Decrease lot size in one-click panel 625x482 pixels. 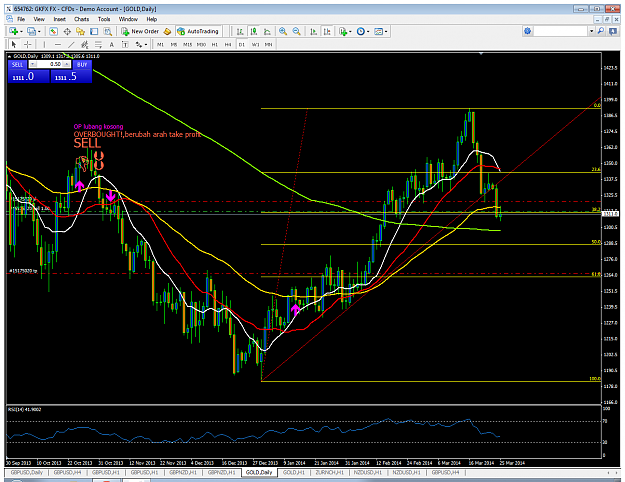pyautogui.click(x=33, y=64)
